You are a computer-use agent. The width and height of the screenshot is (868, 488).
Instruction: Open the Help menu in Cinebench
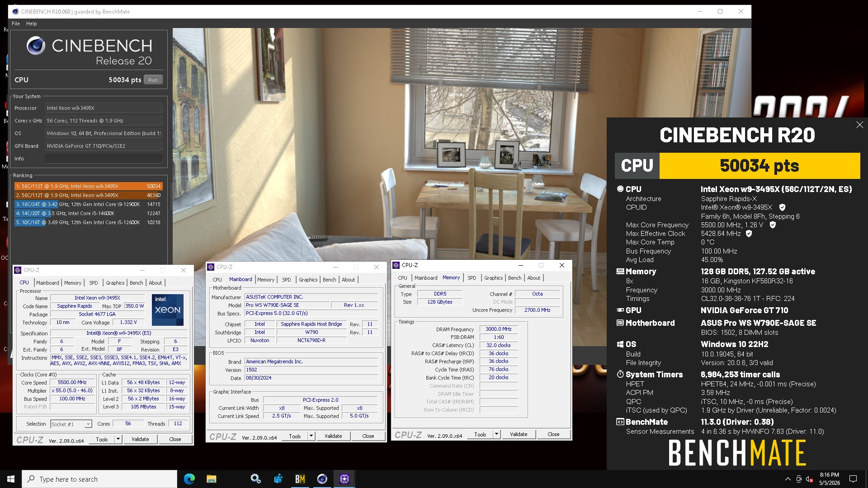[31, 23]
